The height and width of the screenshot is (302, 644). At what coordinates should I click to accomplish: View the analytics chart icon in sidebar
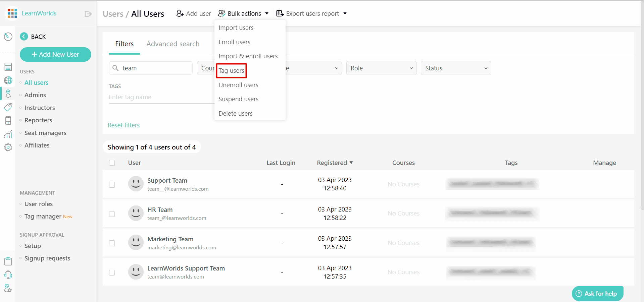click(x=8, y=134)
